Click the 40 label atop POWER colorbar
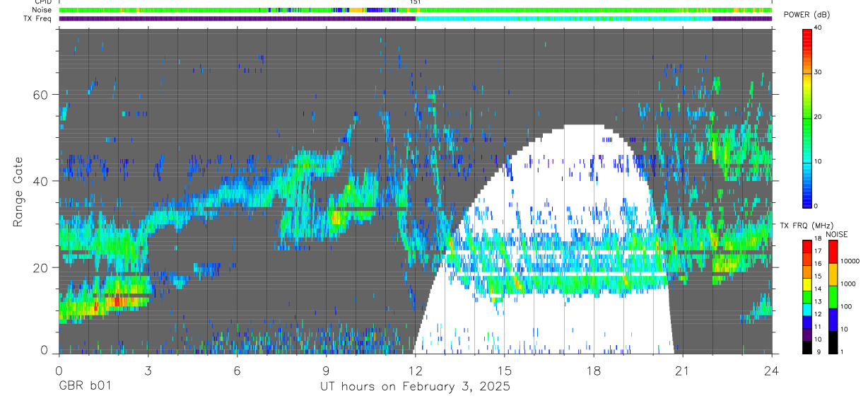Screen dimensions: 868x401 tap(819, 28)
